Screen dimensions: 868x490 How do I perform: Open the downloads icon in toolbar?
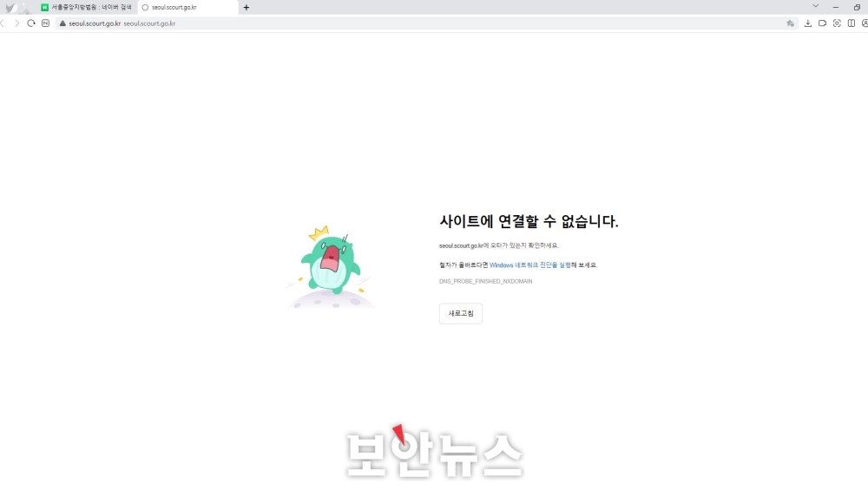tap(808, 23)
